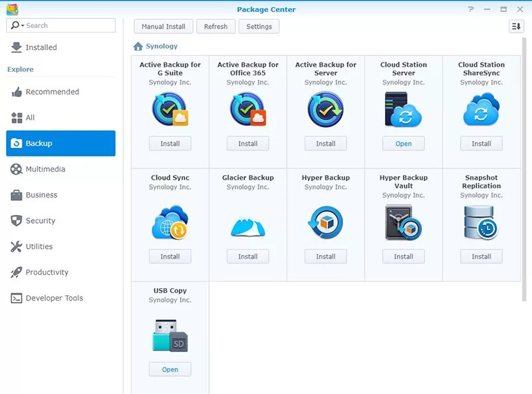Click the Explore section heading
The width and height of the screenshot is (532, 394).
pyautogui.click(x=21, y=69)
